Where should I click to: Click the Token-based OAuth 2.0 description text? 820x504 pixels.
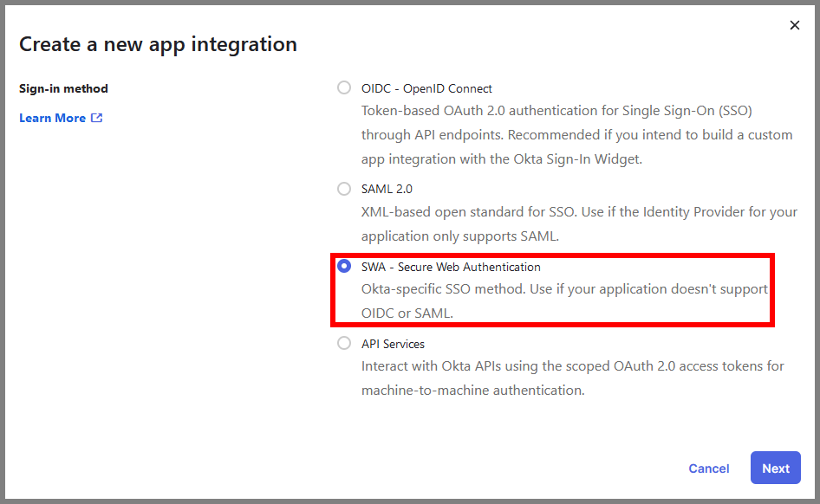(556, 112)
